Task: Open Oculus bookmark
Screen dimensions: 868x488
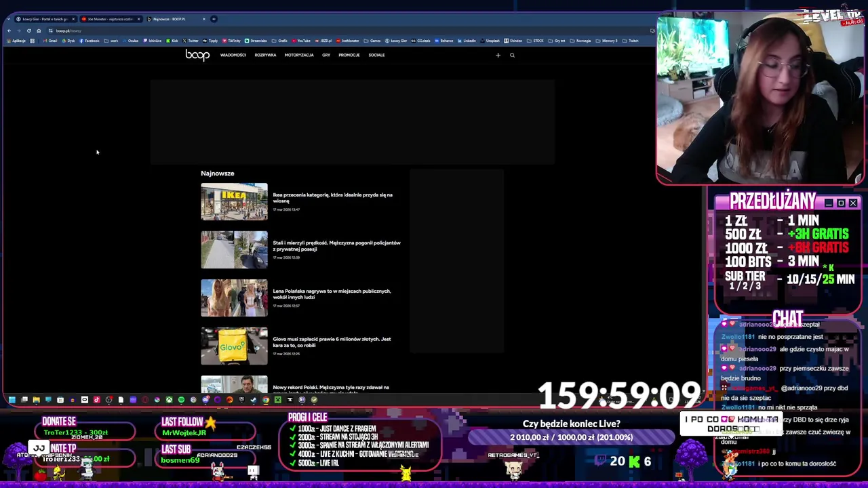Action: click(x=130, y=41)
